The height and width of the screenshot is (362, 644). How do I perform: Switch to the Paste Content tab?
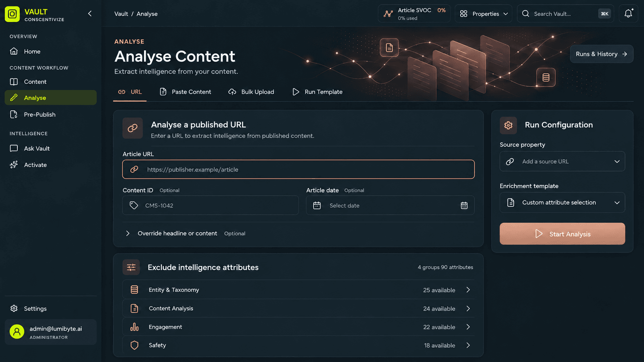click(185, 92)
